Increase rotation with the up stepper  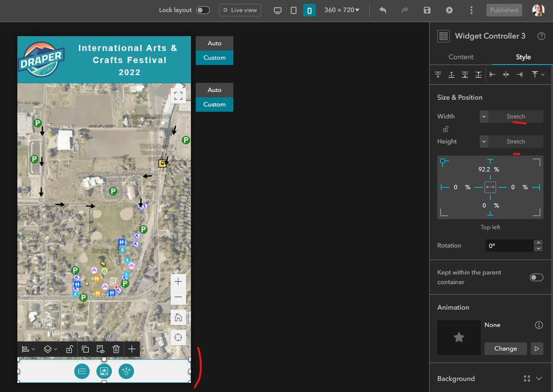(x=538, y=243)
